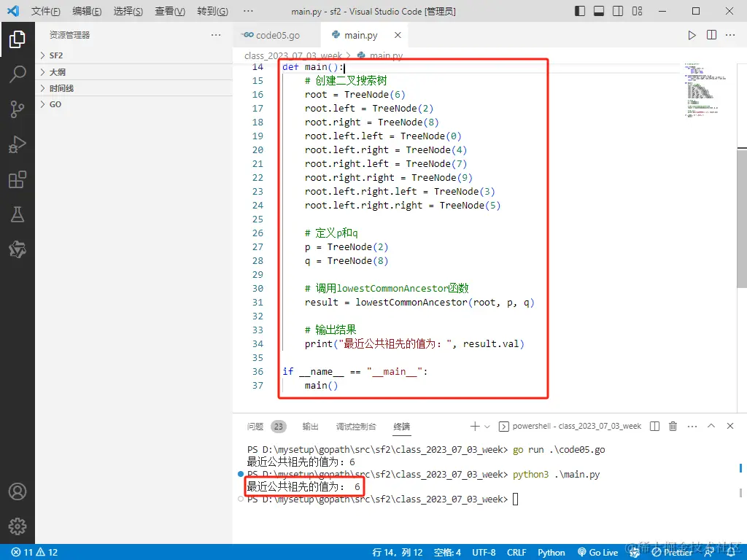
Task: Customize layout icon in title bar
Action: (637, 11)
